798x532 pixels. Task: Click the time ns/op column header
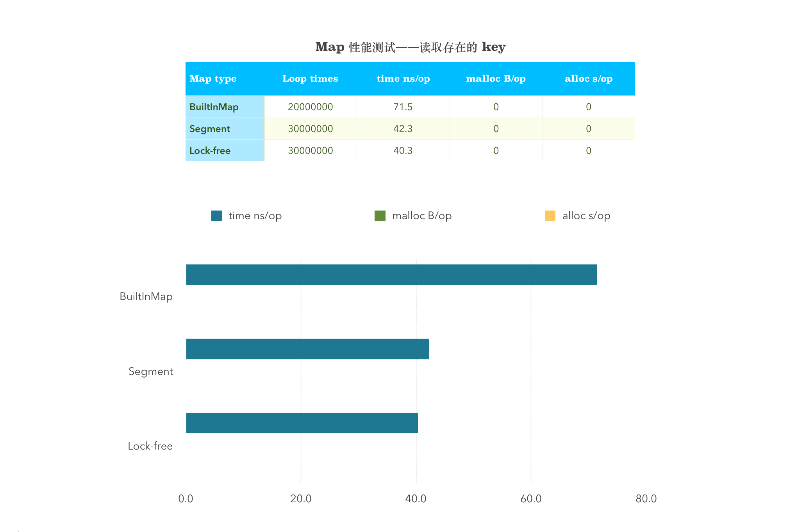403,79
